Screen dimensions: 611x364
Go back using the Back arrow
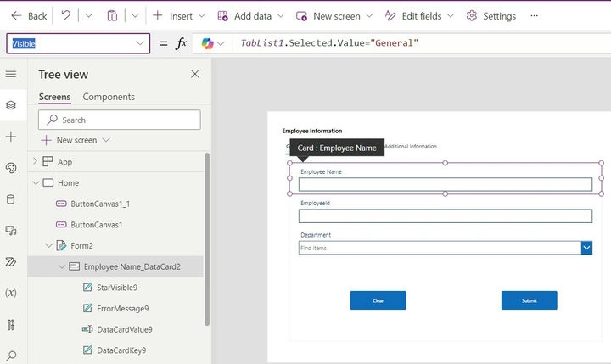coord(29,16)
